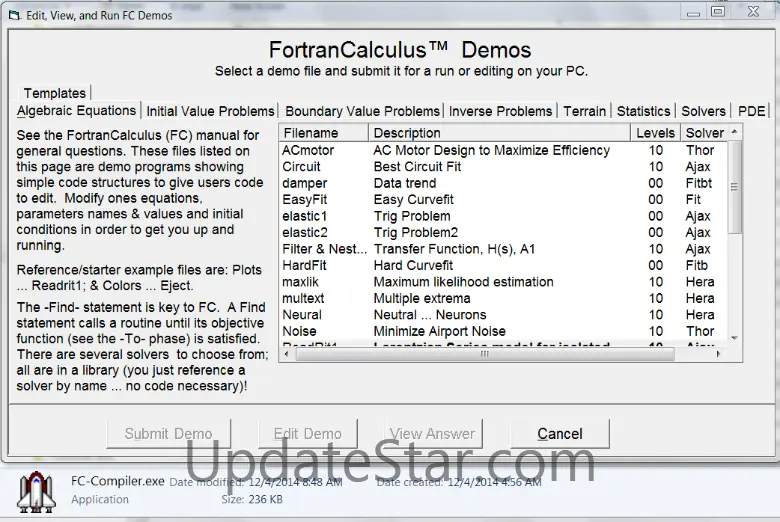Click the window title bar app icon
Image resolution: width=780 pixels, height=522 pixels.
coord(14,15)
